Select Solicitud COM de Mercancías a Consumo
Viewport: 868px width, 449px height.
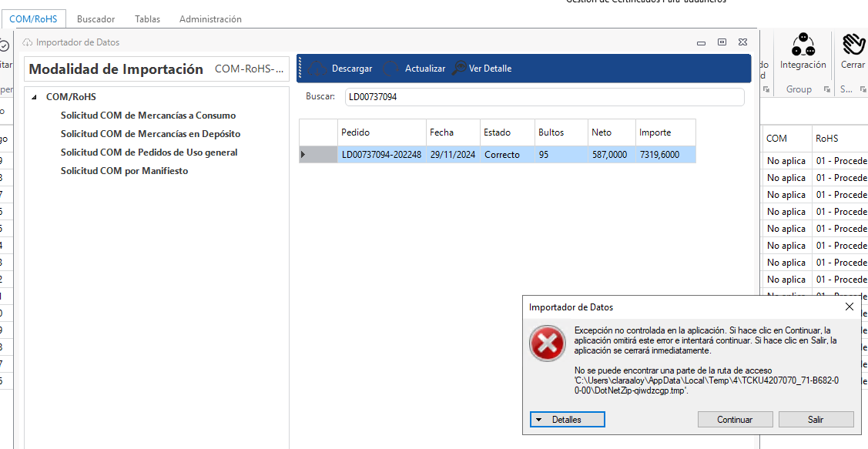(x=148, y=116)
